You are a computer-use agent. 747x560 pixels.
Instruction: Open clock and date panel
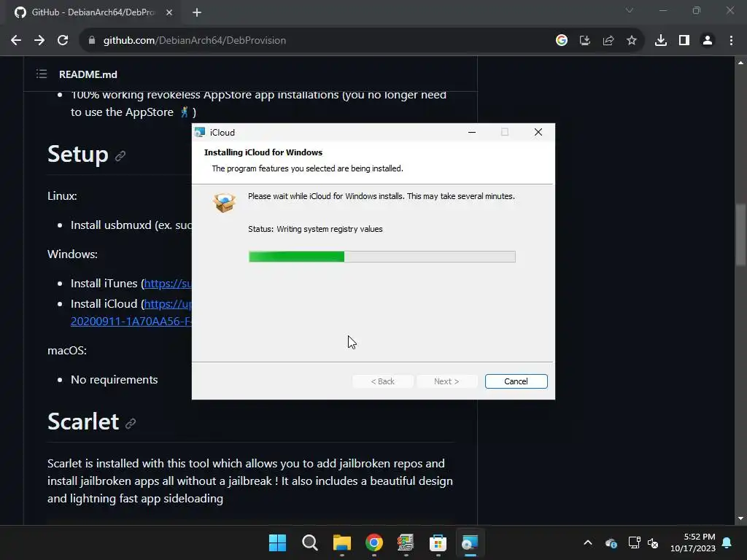[693, 542]
